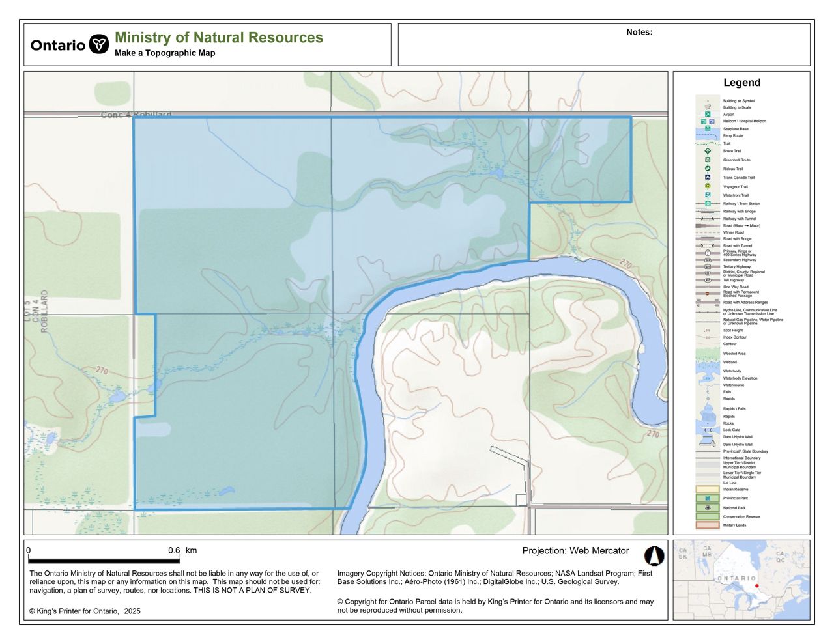This screenshot has width=834, height=644.
Task: Click the Airport symbol in the legend
Action: coord(708,114)
